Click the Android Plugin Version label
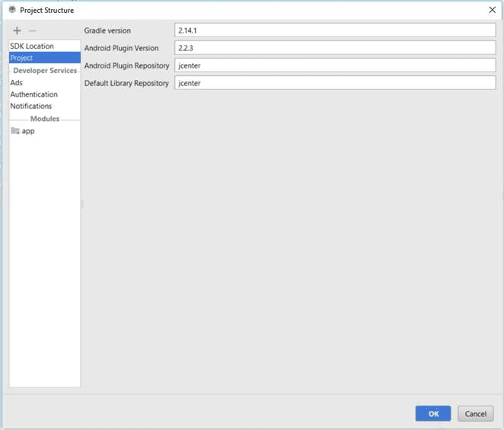504x430 pixels. pyautogui.click(x=122, y=48)
